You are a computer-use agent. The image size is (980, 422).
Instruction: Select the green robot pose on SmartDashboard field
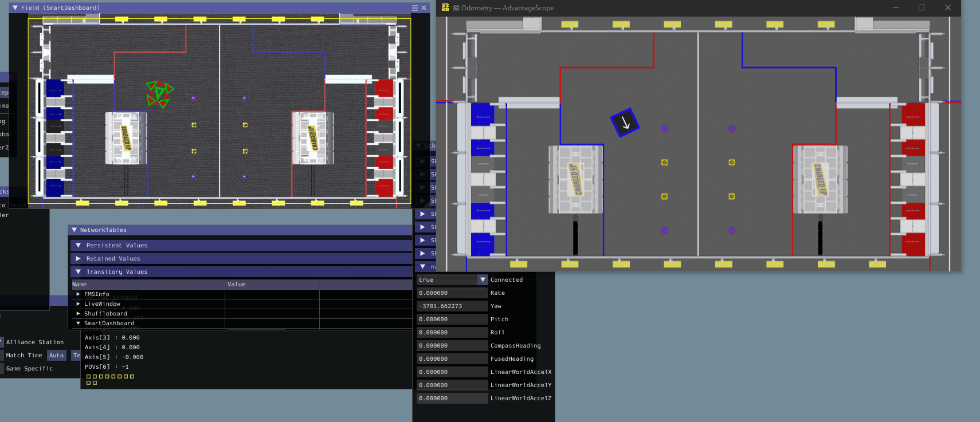(159, 93)
